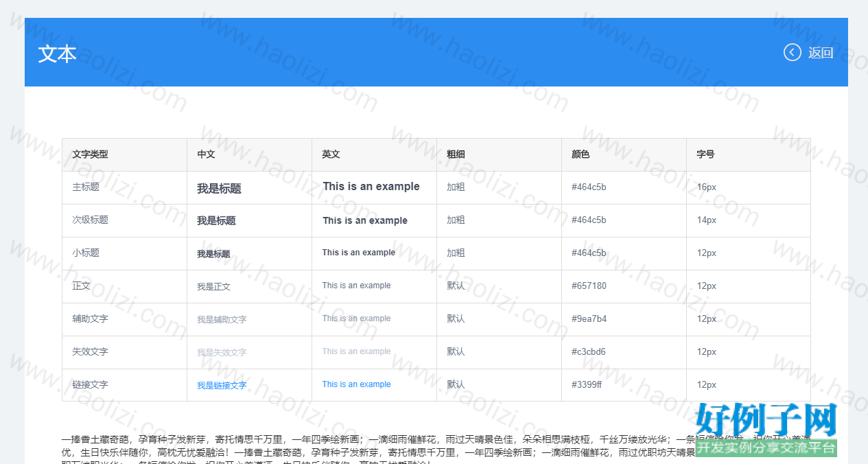Click the 失效文字 row label
Viewport: 868px width, 464px height.
(90, 351)
